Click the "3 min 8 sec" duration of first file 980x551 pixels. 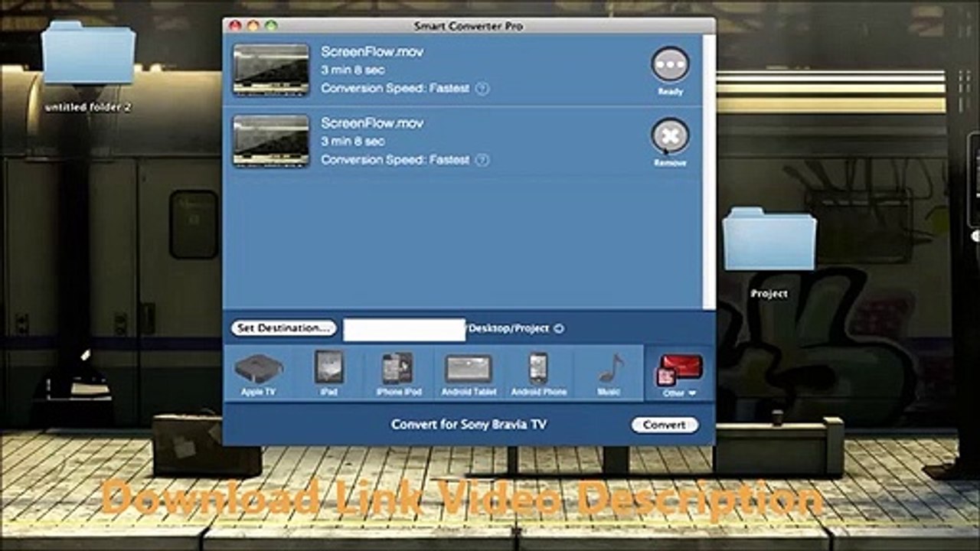[x=353, y=70]
